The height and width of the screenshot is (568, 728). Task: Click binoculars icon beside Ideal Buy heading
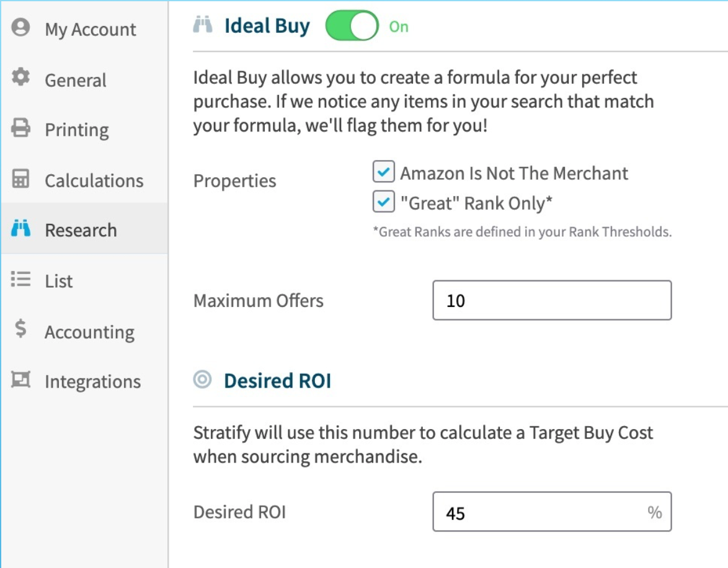coord(202,25)
